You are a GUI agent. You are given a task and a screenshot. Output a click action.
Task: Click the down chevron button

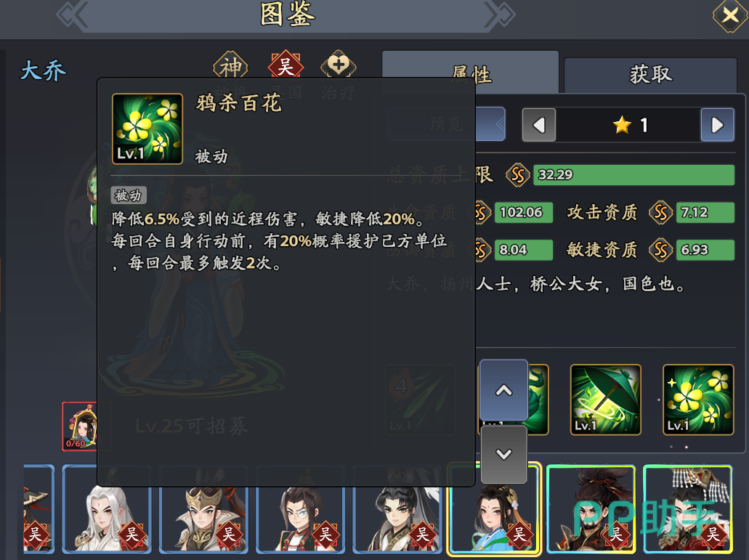click(504, 454)
